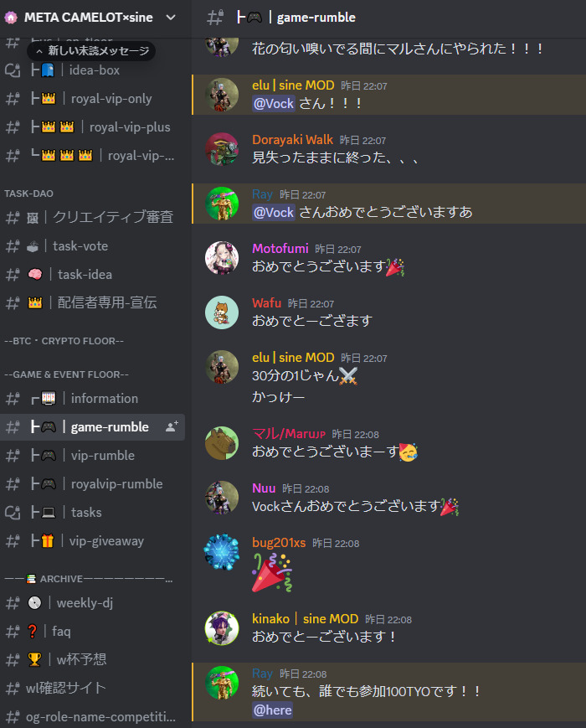Collapse the TASK-DAO category
The image size is (586, 728).
tap(28, 194)
